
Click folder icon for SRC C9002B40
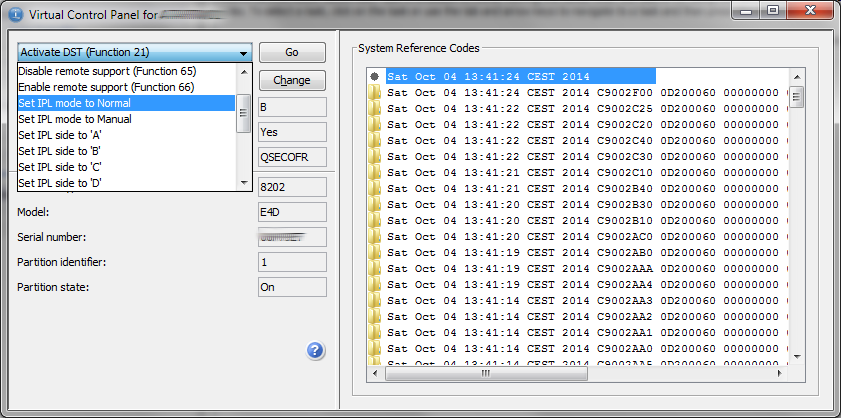pos(374,188)
